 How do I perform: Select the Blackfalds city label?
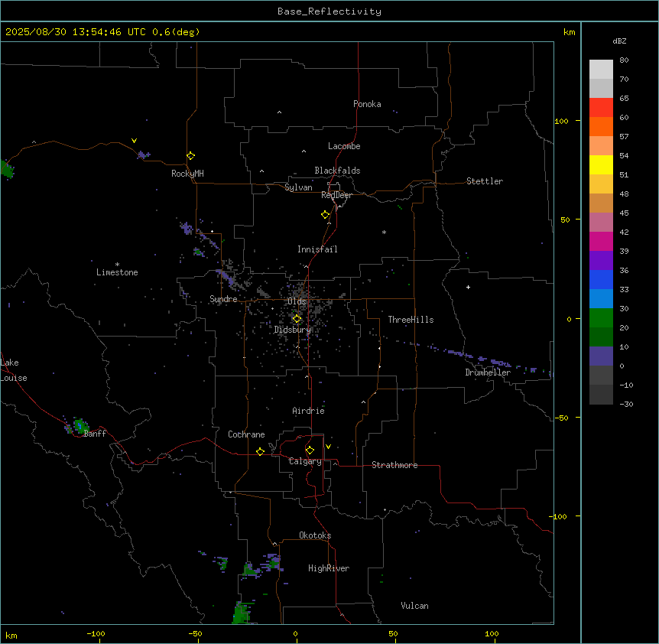point(337,171)
